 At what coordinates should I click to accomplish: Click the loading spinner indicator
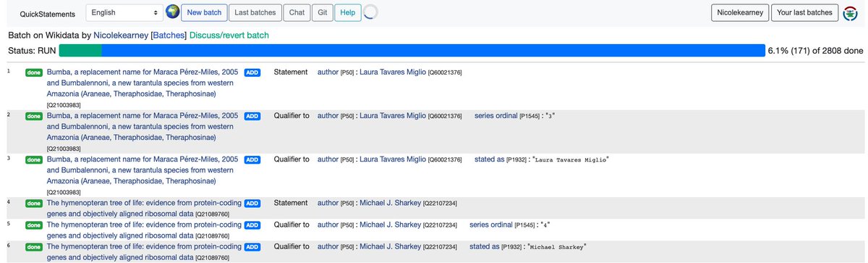(x=370, y=12)
